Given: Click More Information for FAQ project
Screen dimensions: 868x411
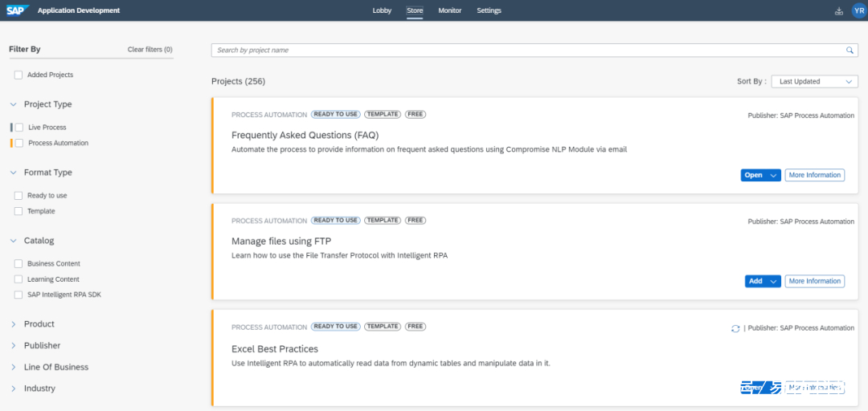Looking at the screenshot, I should [815, 175].
